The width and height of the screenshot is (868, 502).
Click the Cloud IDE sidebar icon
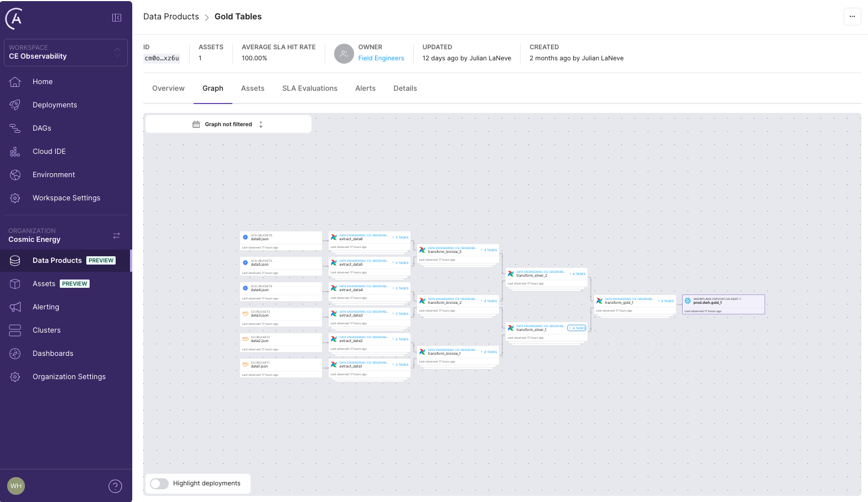coord(15,151)
